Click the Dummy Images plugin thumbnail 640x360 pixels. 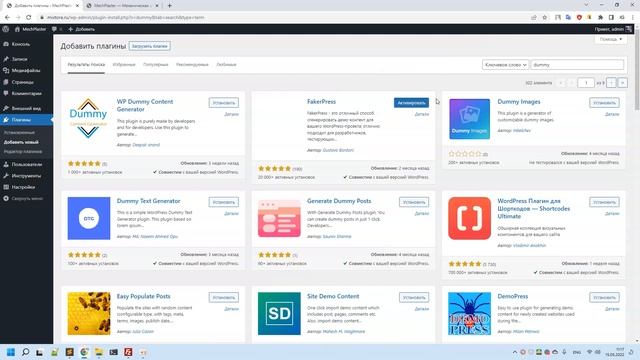point(469,119)
